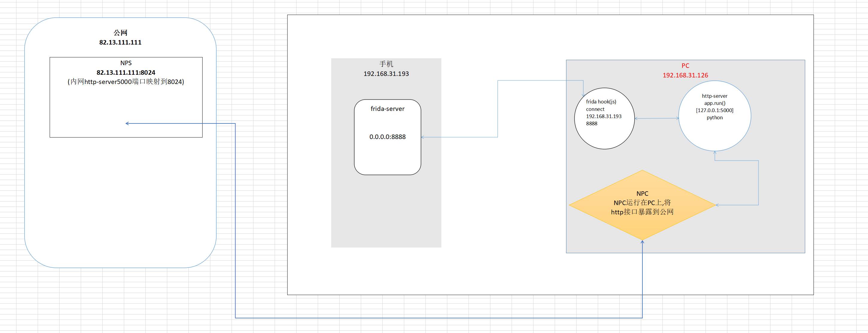Click the 82.13.111.111:8024 address text

tap(126, 72)
